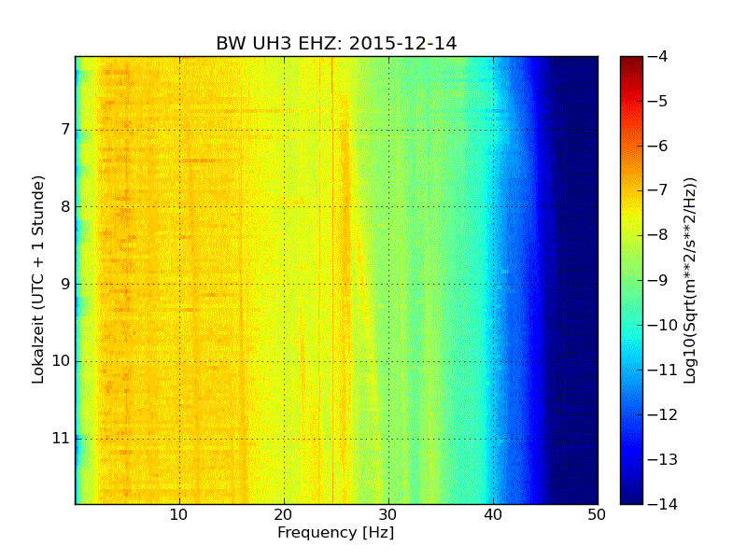Click the x-axis tick label 40
Image resolution: width=747 pixels, height=560 pixels.
click(493, 515)
